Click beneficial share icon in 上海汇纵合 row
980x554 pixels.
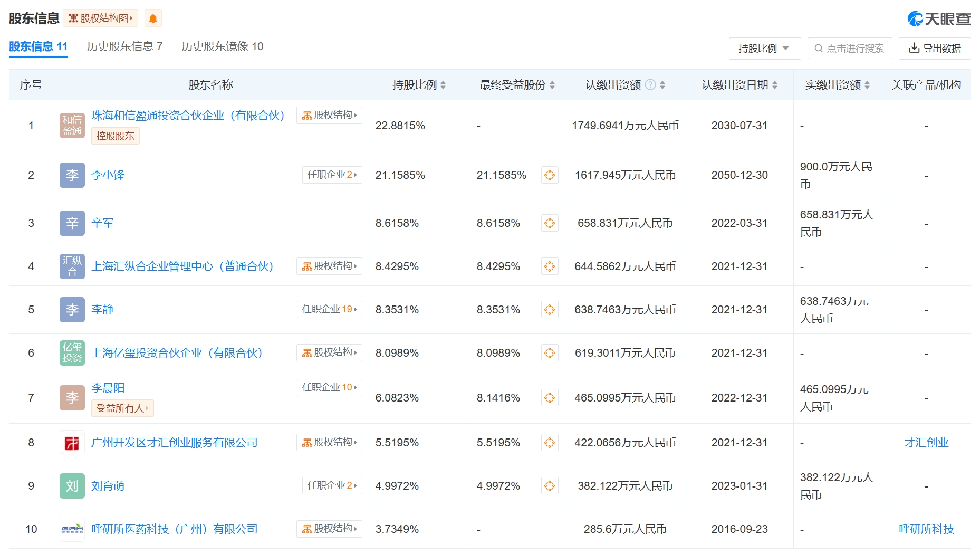(x=550, y=266)
